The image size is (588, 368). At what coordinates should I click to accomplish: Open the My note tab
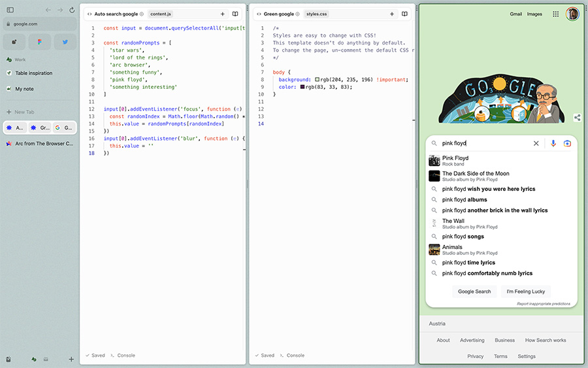(40, 89)
